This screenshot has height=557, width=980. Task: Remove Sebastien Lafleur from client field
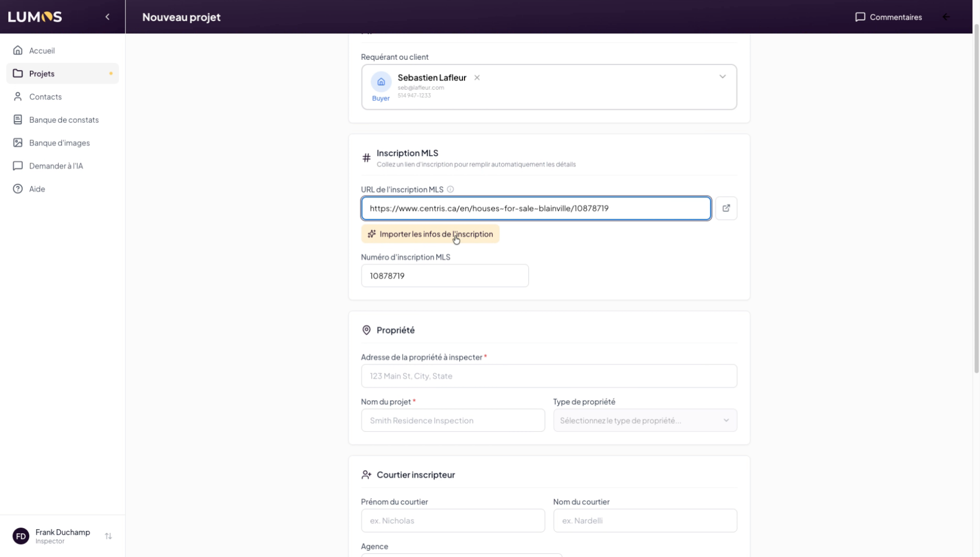tap(477, 78)
